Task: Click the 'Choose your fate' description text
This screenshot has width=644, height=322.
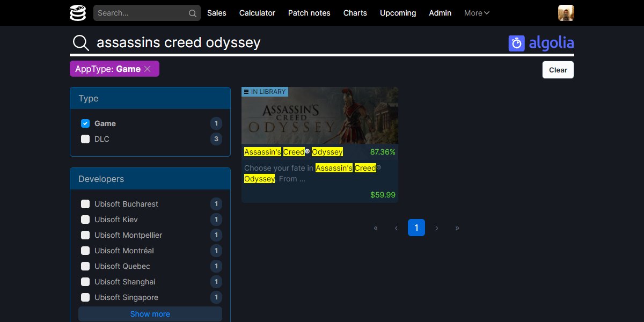Action: [x=312, y=173]
